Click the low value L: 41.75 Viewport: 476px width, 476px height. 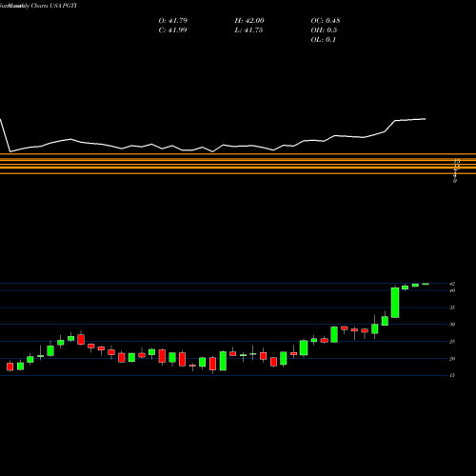pyautogui.click(x=248, y=30)
